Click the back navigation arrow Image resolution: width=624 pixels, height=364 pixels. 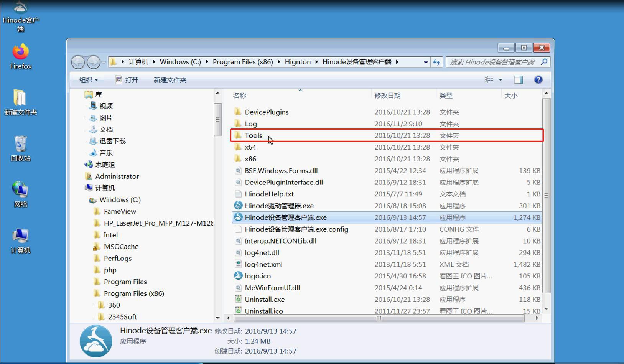(x=78, y=62)
